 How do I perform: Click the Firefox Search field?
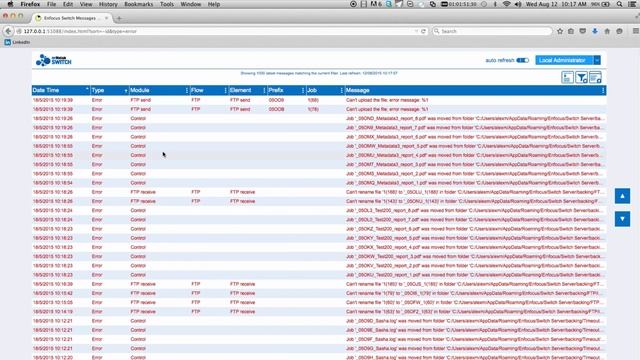pos(492,31)
